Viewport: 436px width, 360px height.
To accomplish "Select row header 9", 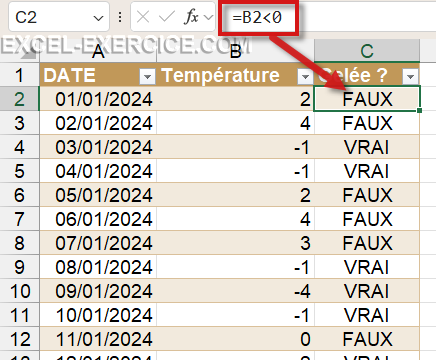I will click(x=19, y=267).
